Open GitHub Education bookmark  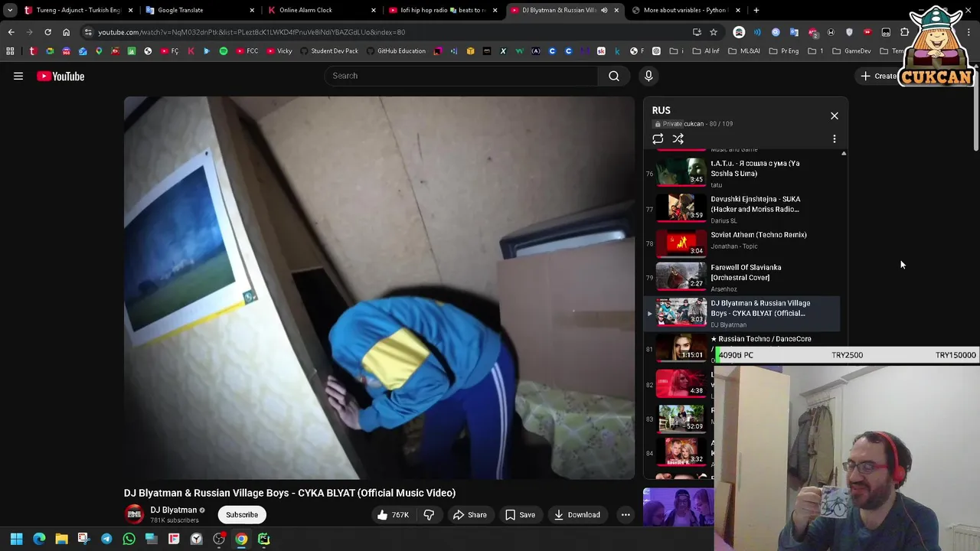coord(396,51)
